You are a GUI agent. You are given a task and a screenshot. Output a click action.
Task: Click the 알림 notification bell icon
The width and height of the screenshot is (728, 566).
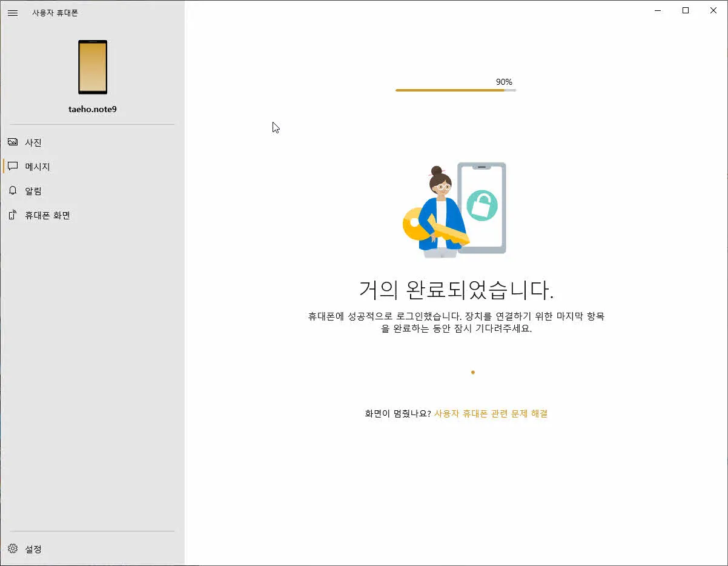click(13, 190)
